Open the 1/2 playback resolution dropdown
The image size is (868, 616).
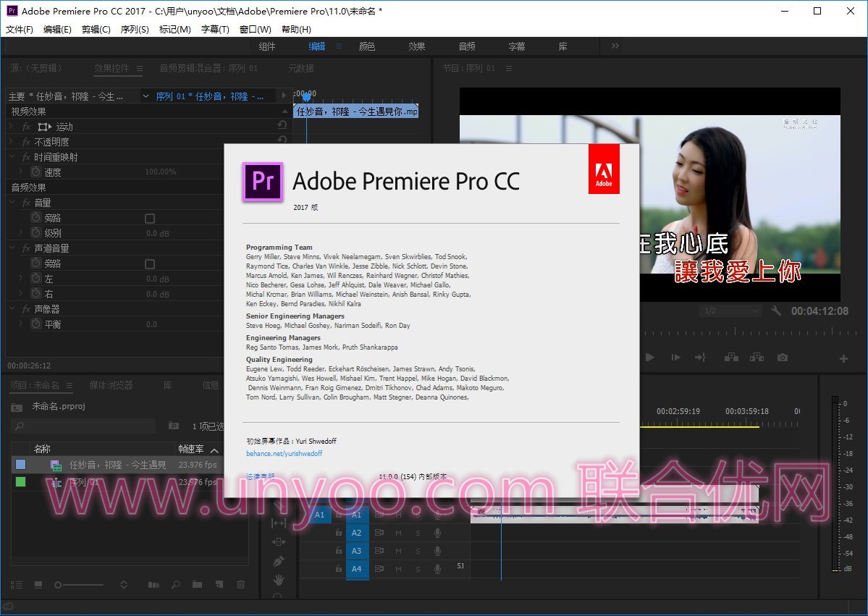(x=730, y=311)
